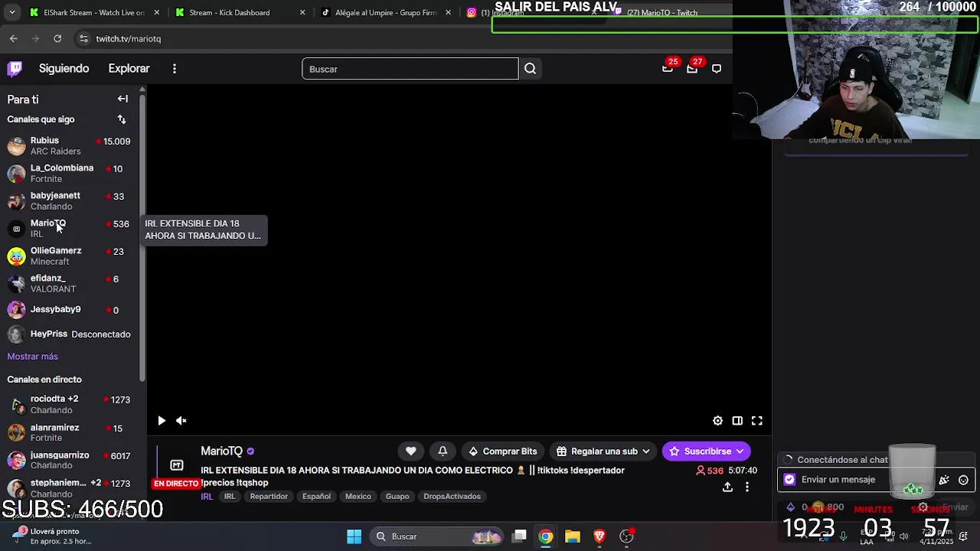Screen dimensions: 980x551
Task: Open site info icon in address bar
Action: [x=83, y=38]
